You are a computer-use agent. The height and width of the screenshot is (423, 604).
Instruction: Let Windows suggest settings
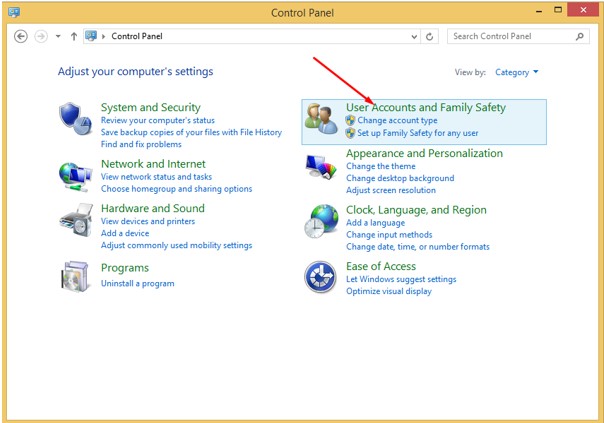pyautogui.click(x=401, y=279)
